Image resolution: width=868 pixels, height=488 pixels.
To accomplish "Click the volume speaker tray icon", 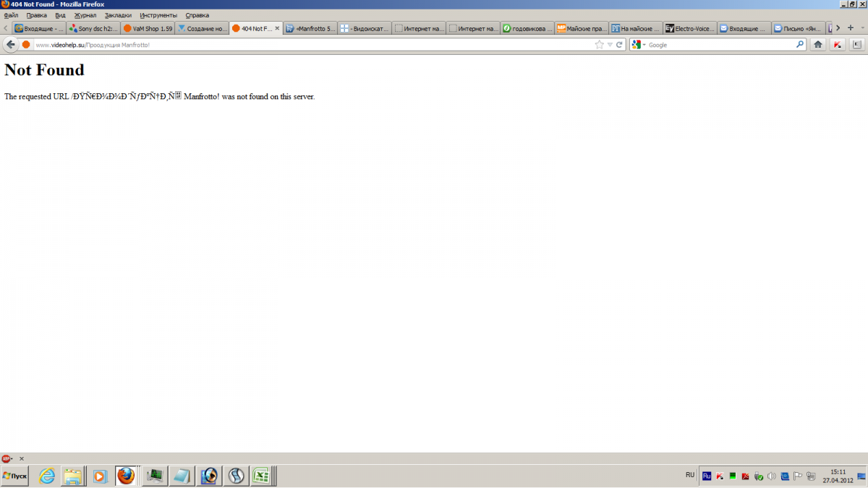I will click(771, 476).
